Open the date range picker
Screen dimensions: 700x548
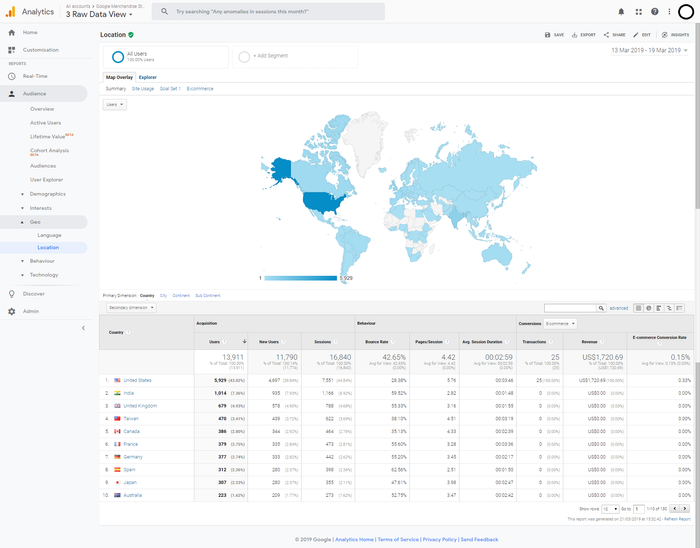(649, 50)
